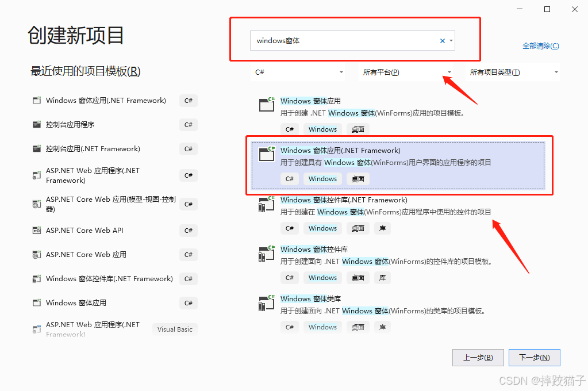This screenshot has height=391, width=588.
Task: Choose recent template 控制台应用程序
Action: coord(70,125)
